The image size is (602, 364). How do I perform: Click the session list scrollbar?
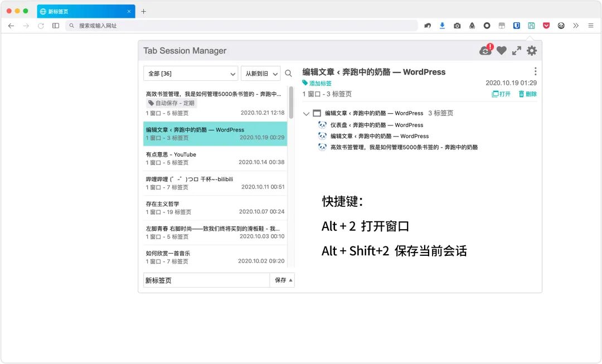[x=291, y=103]
